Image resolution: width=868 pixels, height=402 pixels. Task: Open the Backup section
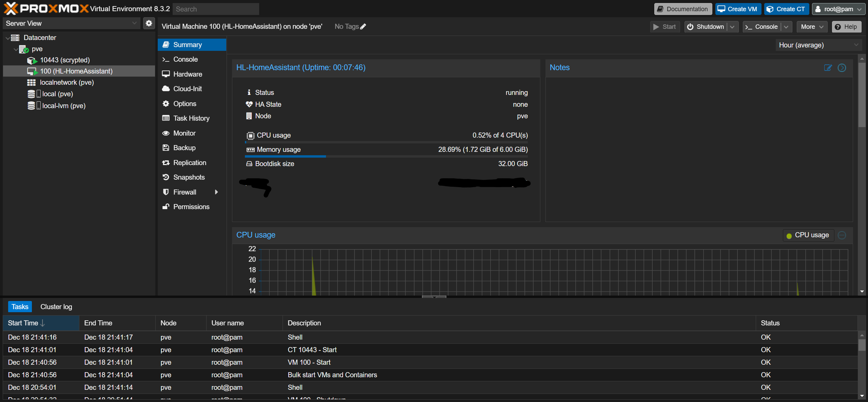(x=192, y=148)
